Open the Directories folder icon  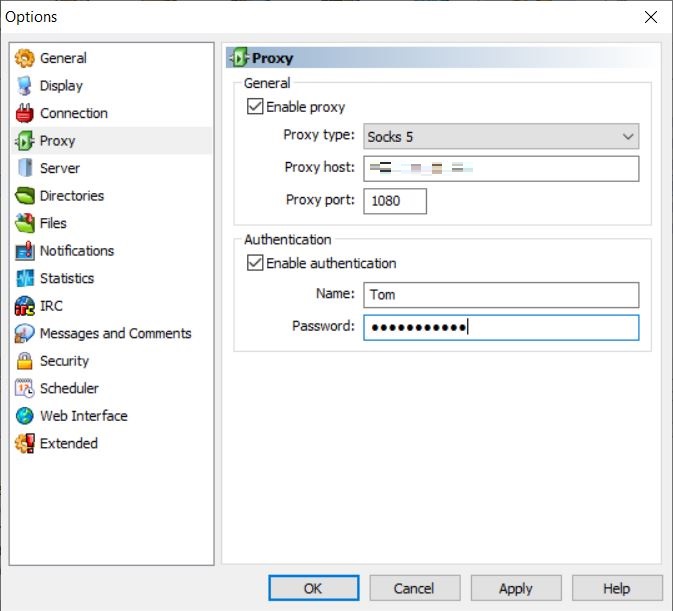click(25, 196)
